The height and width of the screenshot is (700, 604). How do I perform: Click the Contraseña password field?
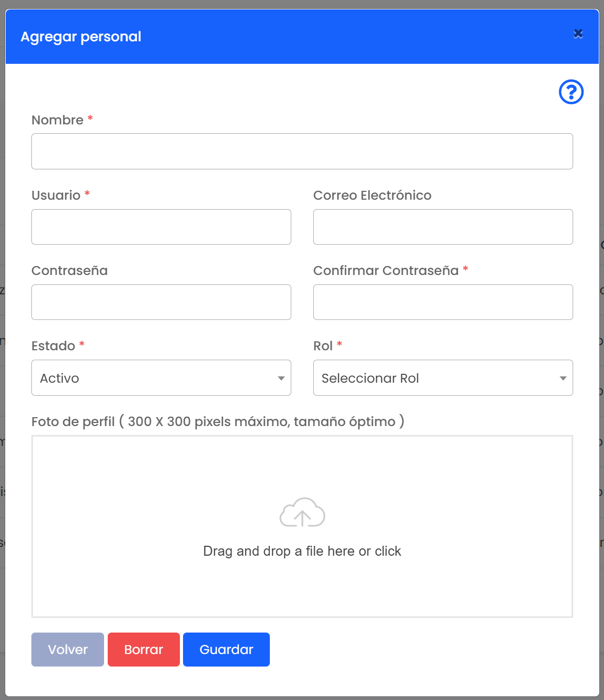click(161, 302)
